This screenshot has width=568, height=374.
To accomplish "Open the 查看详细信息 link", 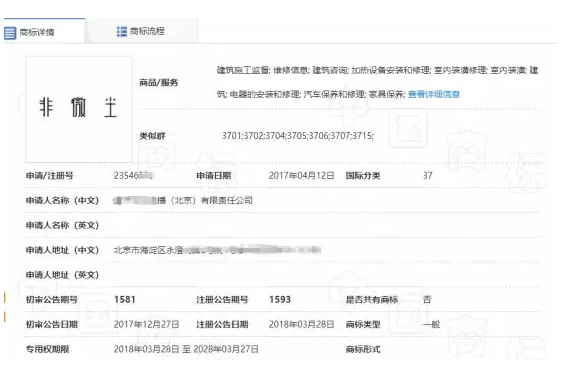I will tap(434, 94).
